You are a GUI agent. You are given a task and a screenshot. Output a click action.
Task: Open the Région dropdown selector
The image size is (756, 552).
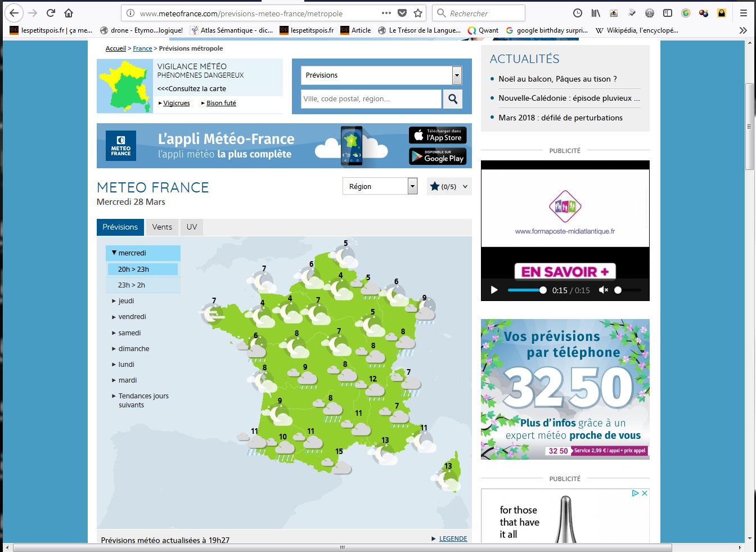point(380,186)
